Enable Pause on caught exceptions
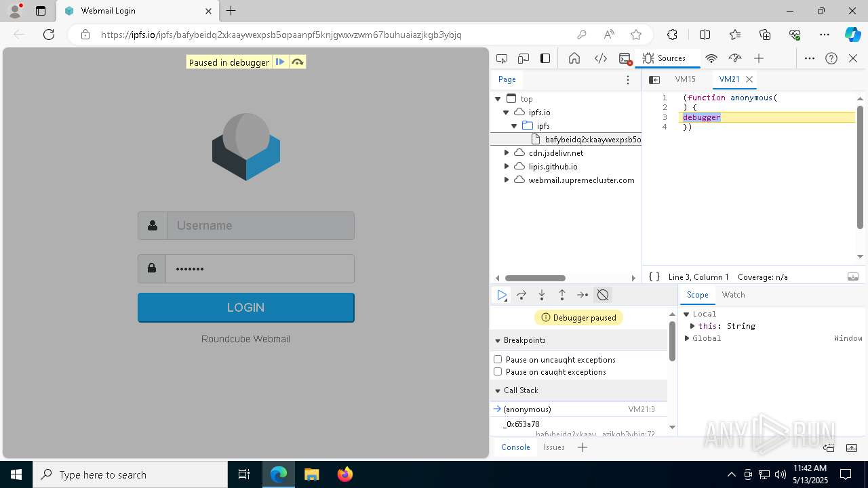Image resolution: width=868 pixels, height=488 pixels. [x=498, y=371]
